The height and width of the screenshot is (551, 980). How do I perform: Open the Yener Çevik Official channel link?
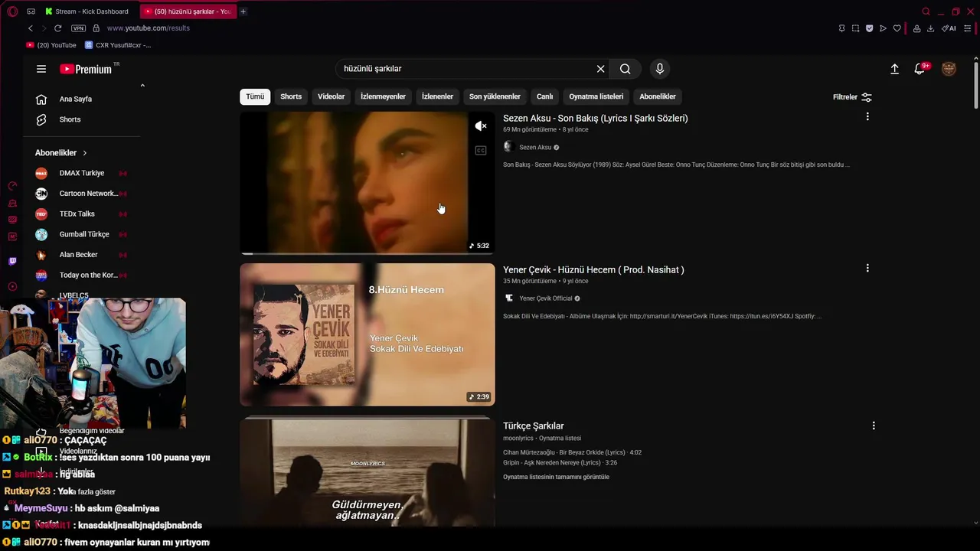click(x=546, y=298)
